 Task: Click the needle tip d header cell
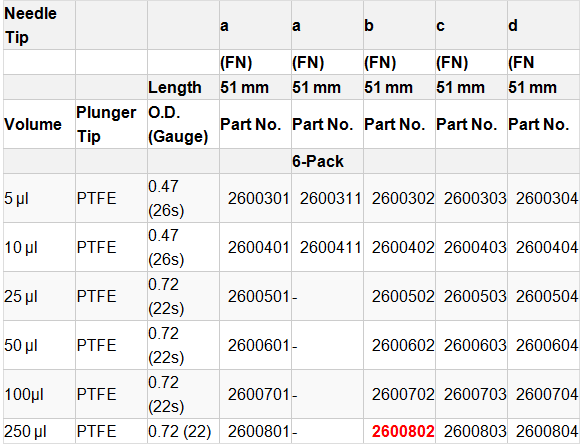(513, 25)
